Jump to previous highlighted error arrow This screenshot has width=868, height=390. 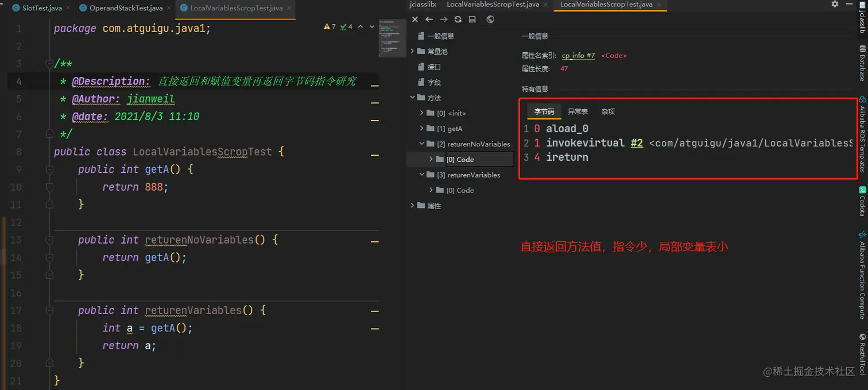pos(361,26)
